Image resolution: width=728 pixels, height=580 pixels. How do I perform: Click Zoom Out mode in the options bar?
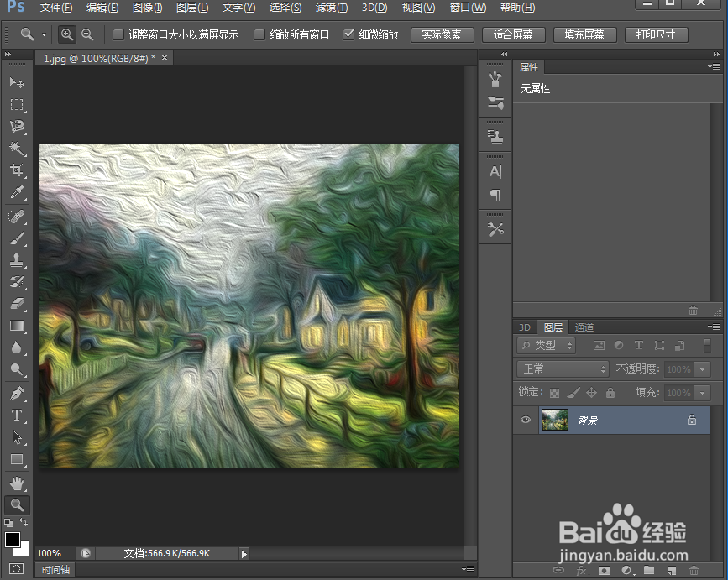(87, 34)
